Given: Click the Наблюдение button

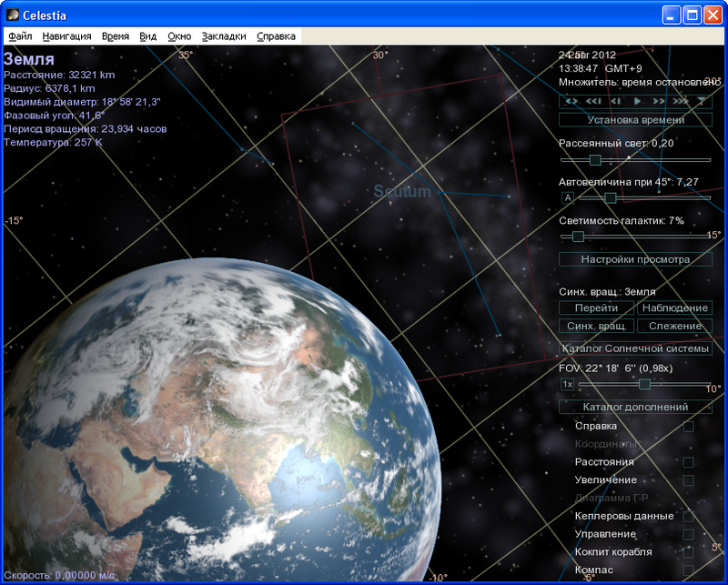Looking at the screenshot, I should [675, 308].
